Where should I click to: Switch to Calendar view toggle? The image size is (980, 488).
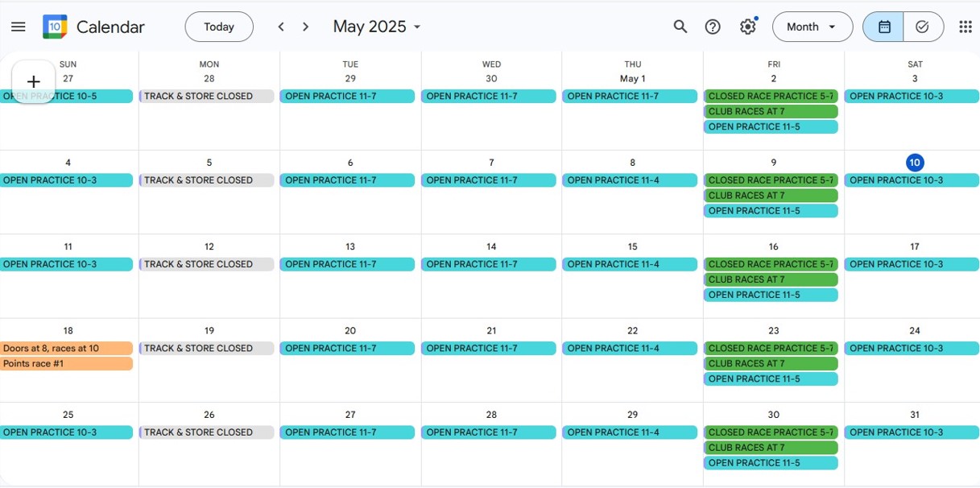(883, 27)
